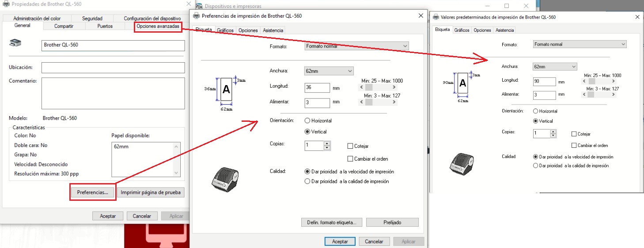Click Dispositivos e impresoras window icon
The height and width of the screenshot is (248, 644).
pyautogui.click(x=198, y=6)
